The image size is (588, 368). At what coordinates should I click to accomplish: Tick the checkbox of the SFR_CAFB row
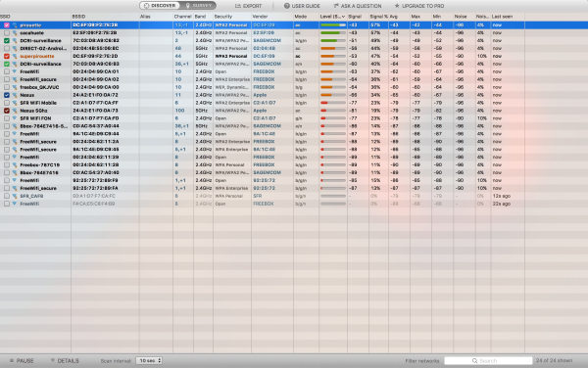[x=7, y=196]
